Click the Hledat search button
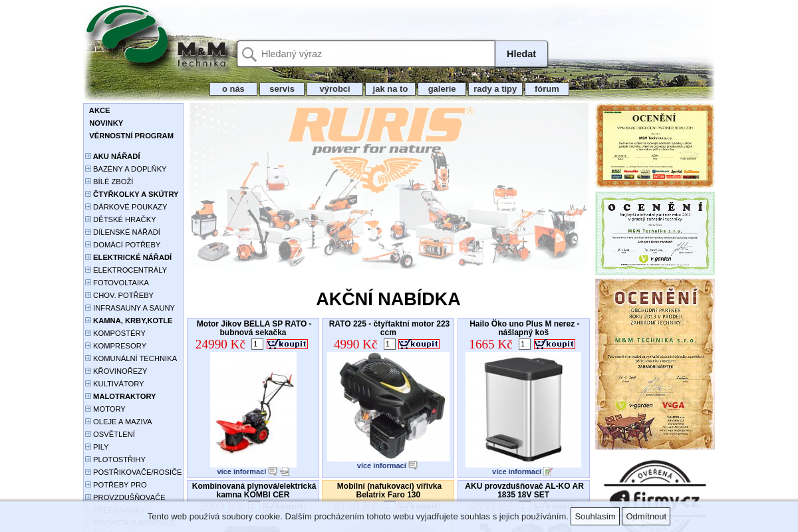The width and height of the screenshot is (798, 532). [x=521, y=54]
